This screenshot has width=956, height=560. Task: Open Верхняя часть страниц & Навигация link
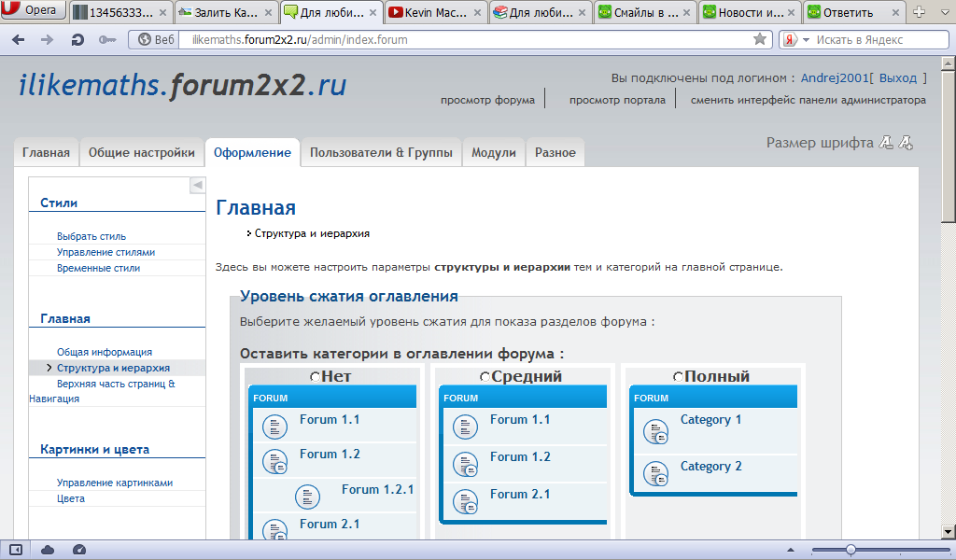point(103,391)
